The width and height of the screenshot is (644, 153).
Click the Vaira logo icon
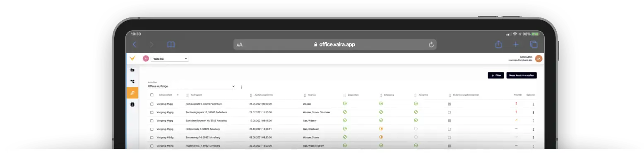click(132, 58)
